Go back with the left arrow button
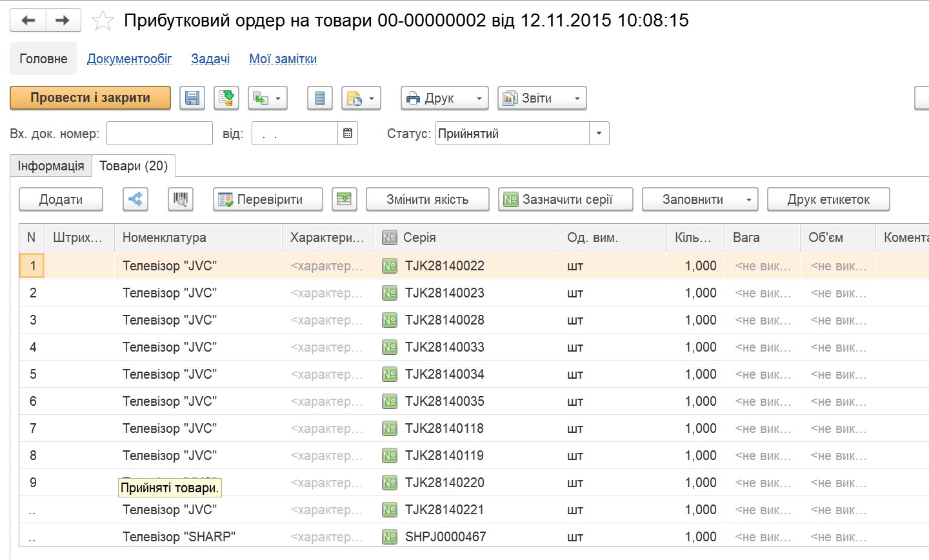This screenshot has width=929, height=560. [x=28, y=21]
